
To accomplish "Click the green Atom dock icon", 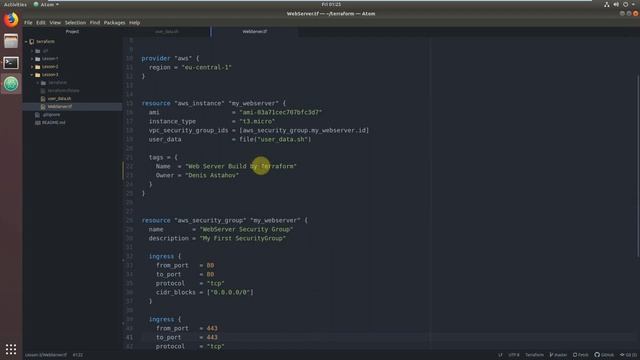I will pos(11,84).
